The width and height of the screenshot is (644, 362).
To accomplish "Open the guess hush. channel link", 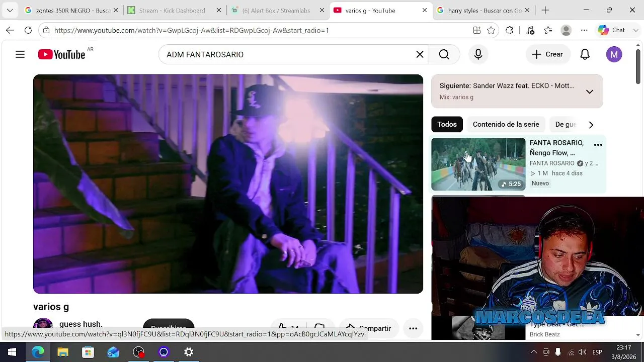I will click(81, 324).
